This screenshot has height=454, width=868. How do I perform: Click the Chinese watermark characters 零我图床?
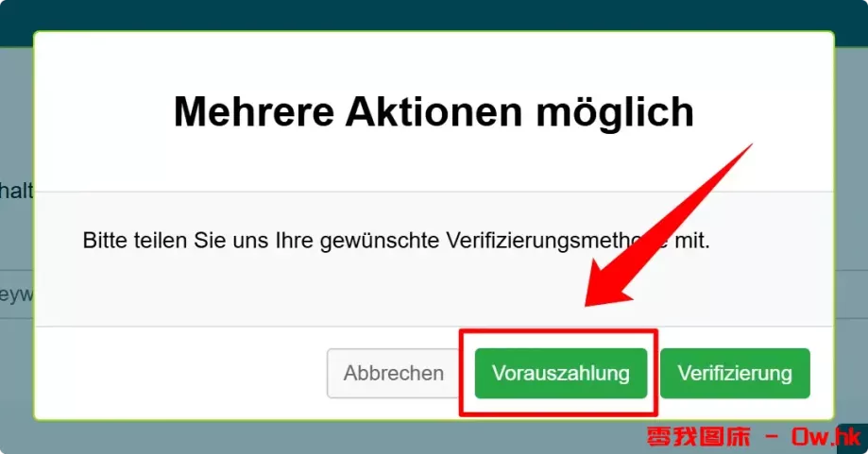tap(698, 436)
